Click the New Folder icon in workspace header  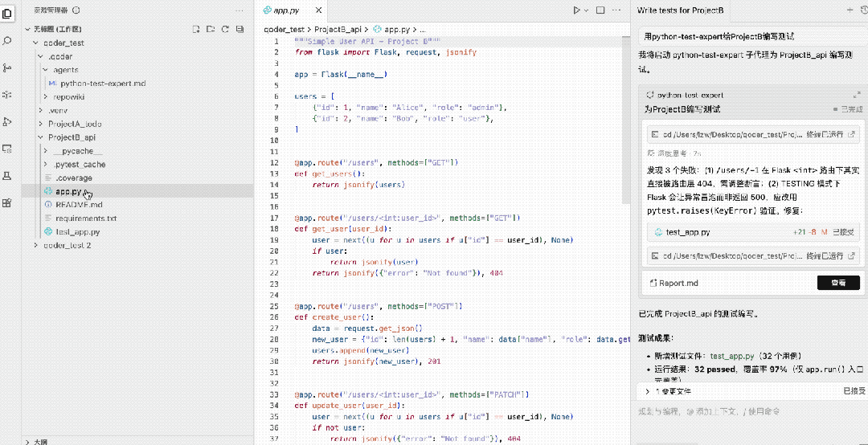[x=211, y=29]
